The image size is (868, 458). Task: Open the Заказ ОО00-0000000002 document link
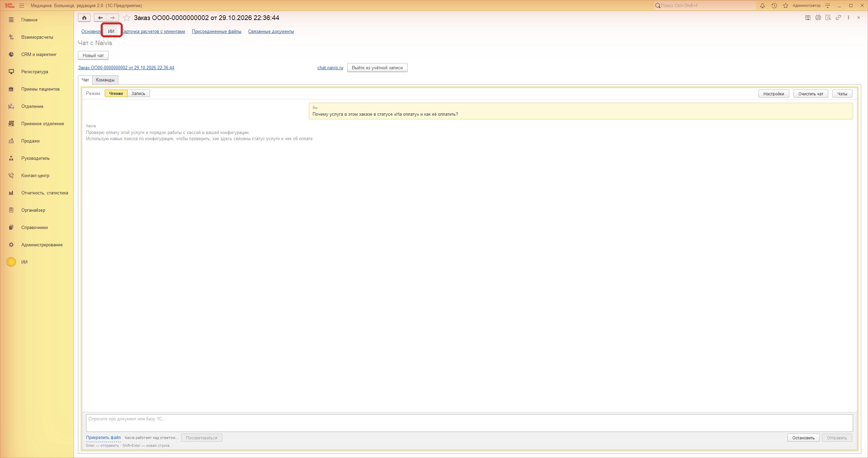(126, 68)
